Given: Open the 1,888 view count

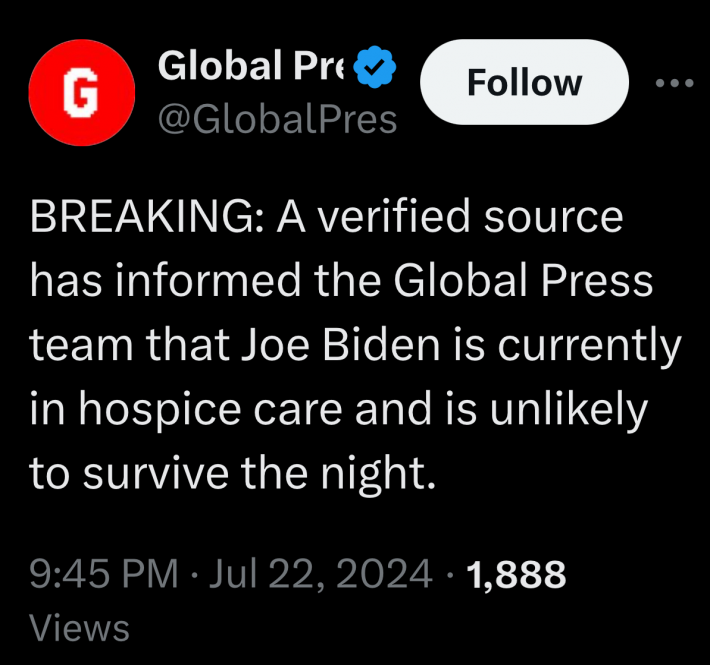Looking at the screenshot, I should coord(516,574).
